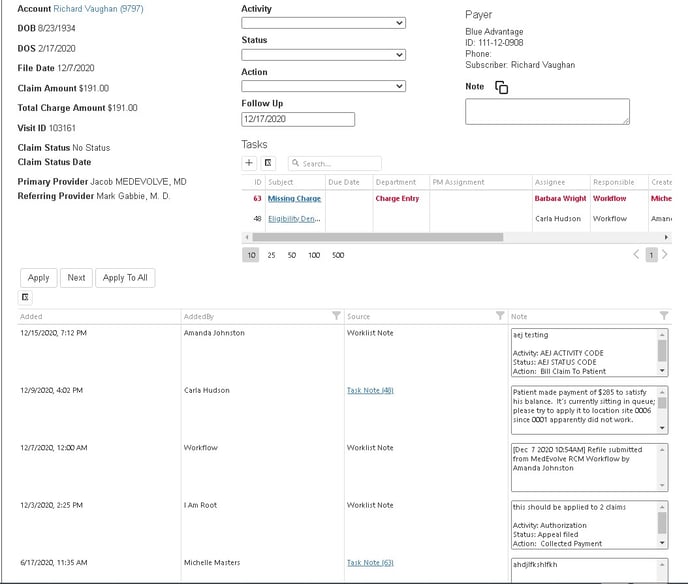Expand the Status dropdown

[323, 55]
